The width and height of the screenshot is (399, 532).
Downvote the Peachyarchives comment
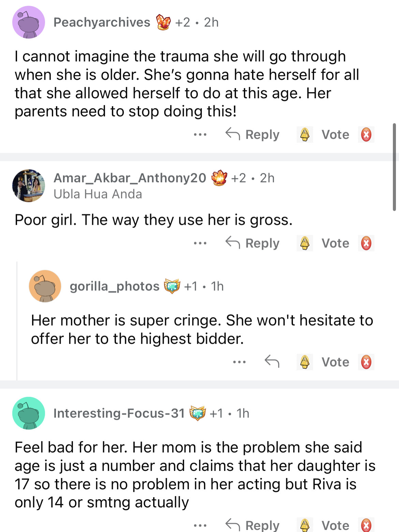[366, 134]
